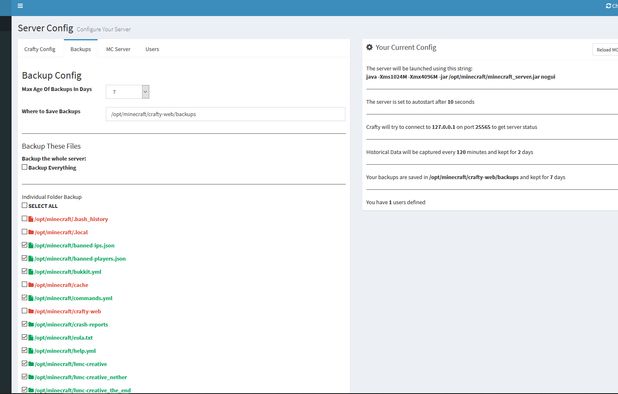Click the Server Config page heading
618x394 pixels.
45,28
